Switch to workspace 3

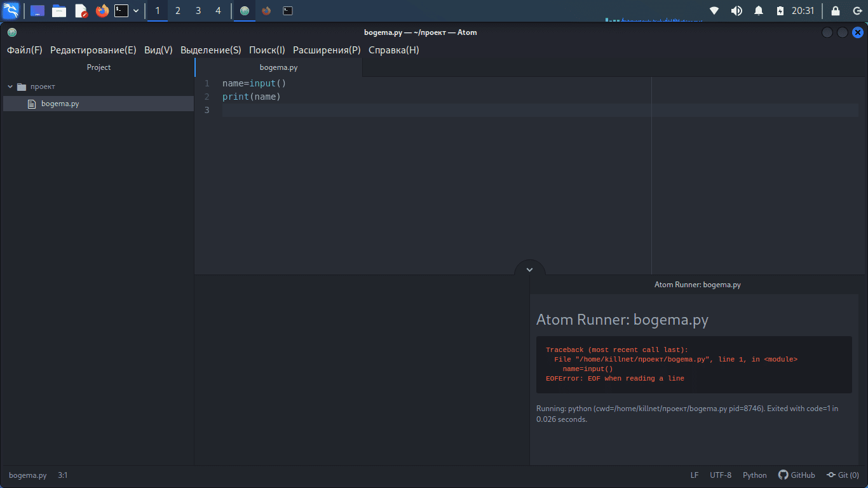coord(198,11)
